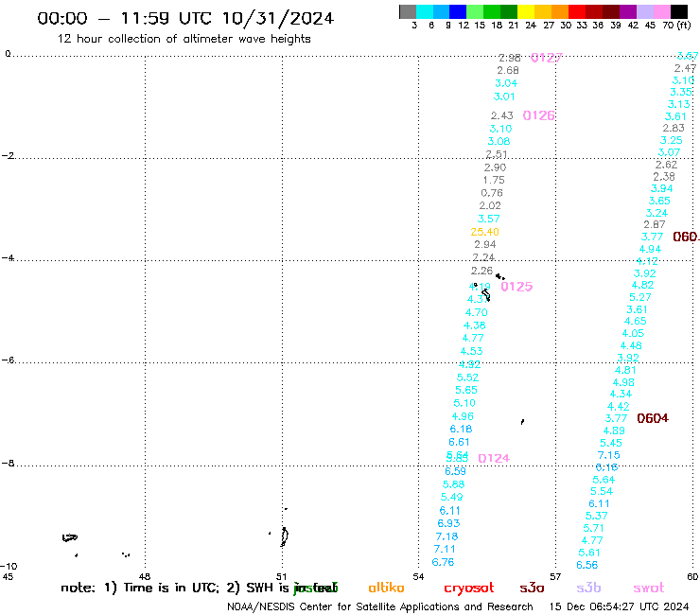Viewport: 700px width, 615px height.
Task: Click the dark blue legend swatch
Action: tap(458, 11)
